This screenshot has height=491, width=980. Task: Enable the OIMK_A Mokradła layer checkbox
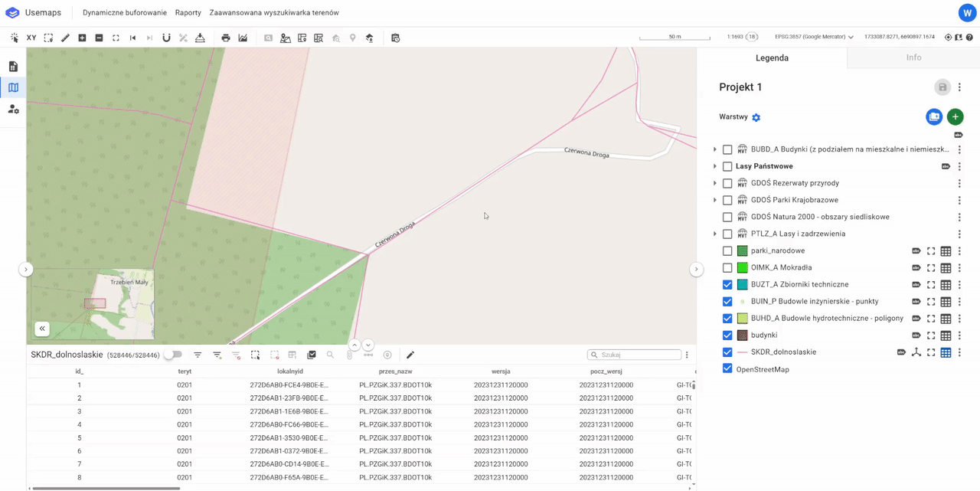pyautogui.click(x=727, y=268)
